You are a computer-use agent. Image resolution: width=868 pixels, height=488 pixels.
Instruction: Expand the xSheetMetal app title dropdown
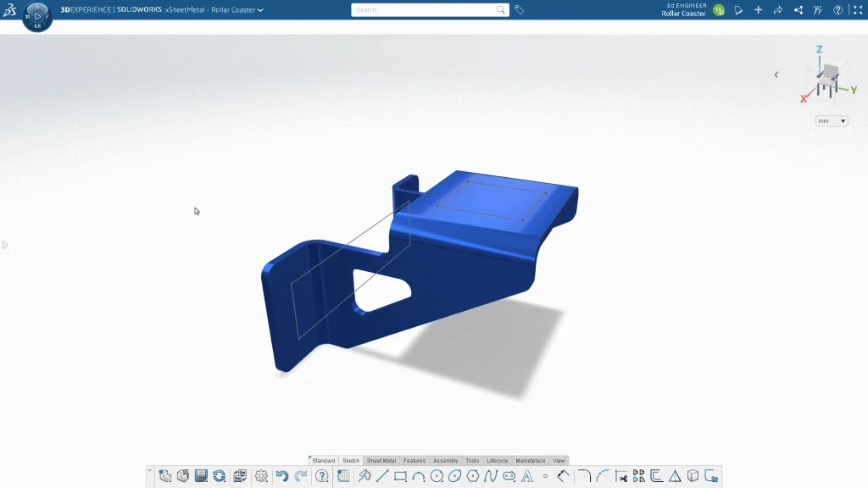coord(260,10)
